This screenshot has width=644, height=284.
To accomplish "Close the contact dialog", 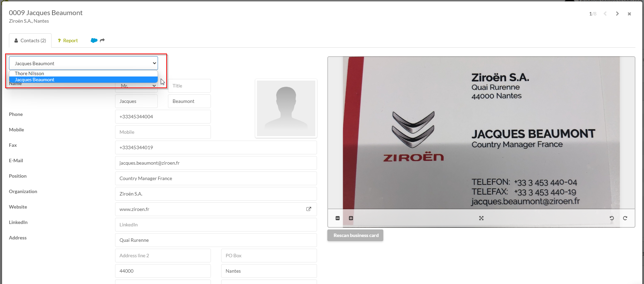I will [x=629, y=14].
